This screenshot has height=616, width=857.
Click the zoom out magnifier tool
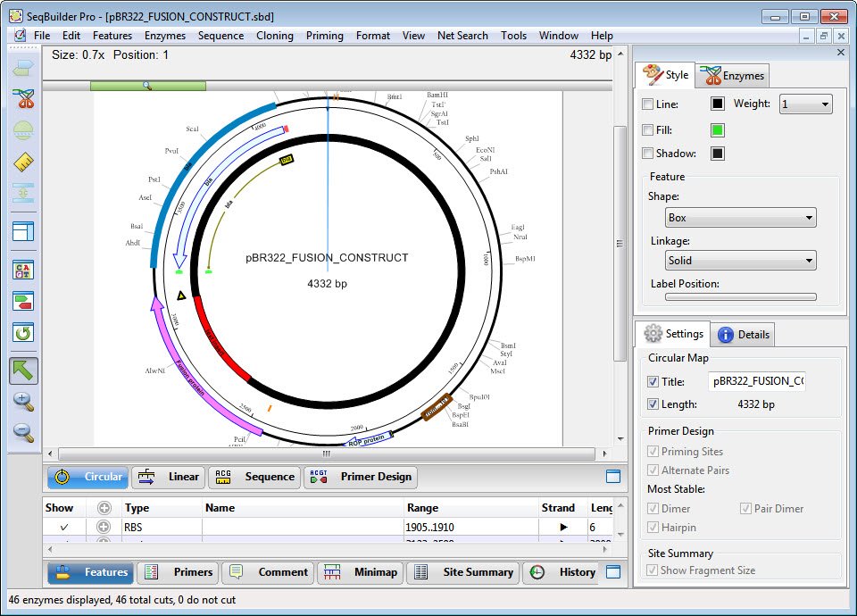(24, 434)
